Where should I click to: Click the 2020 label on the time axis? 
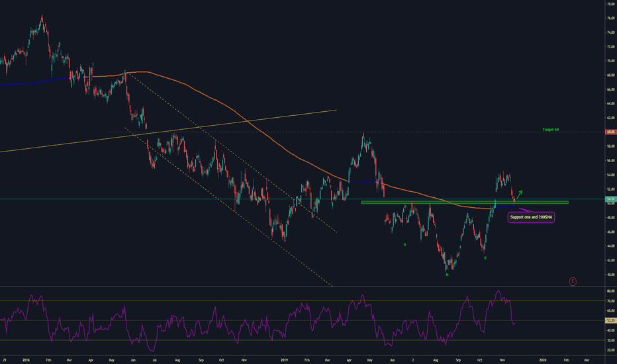543,359
